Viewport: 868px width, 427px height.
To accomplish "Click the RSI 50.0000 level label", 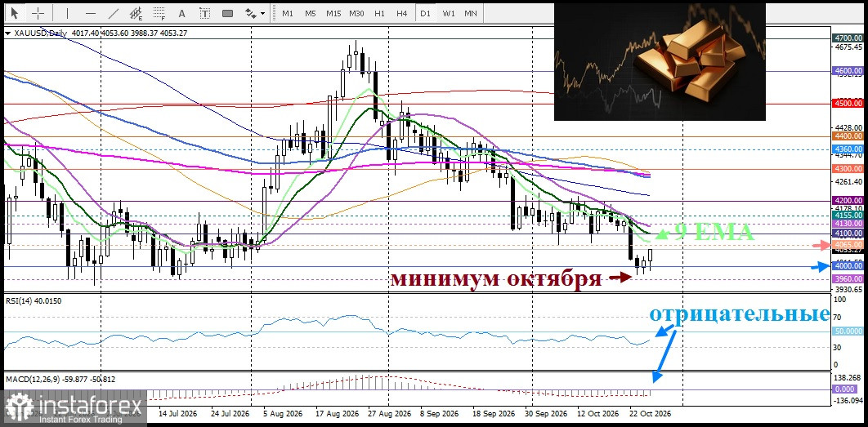I will [x=848, y=331].
